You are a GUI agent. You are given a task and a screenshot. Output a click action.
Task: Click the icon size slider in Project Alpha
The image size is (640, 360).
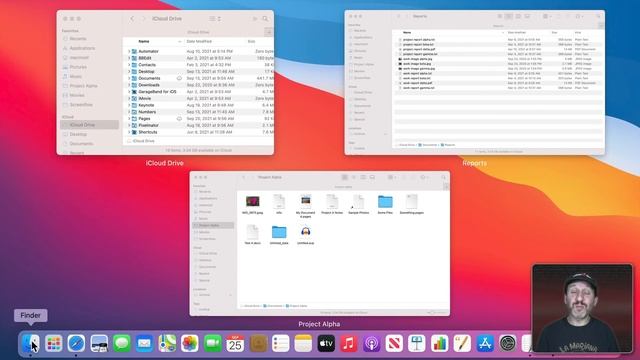click(437, 312)
